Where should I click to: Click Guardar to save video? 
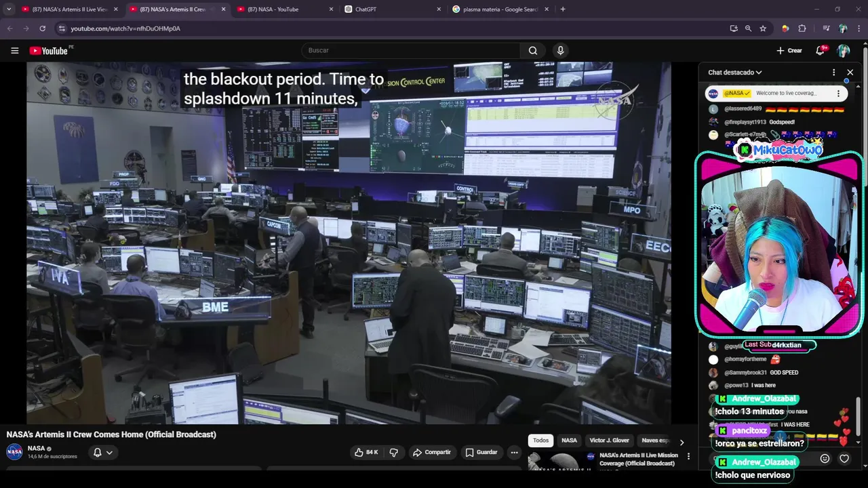(x=481, y=452)
